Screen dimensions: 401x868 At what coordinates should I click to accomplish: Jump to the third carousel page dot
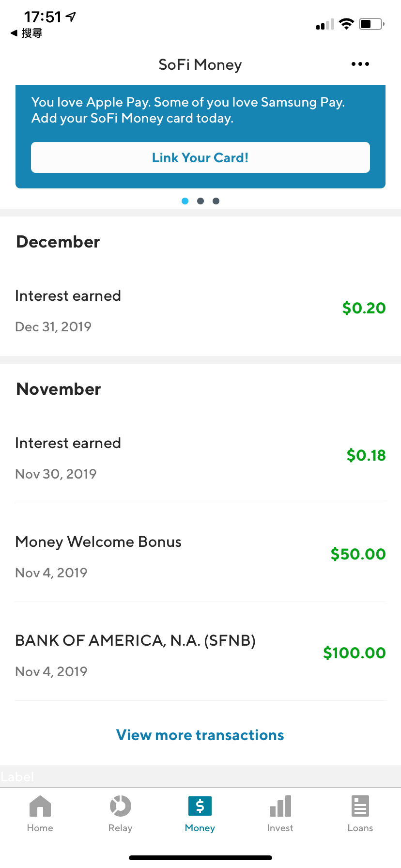(x=216, y=201)
